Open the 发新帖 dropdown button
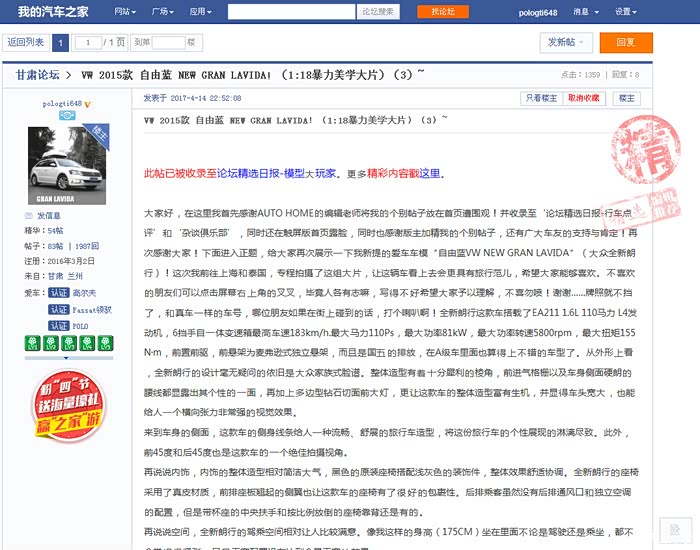The image size is (700, 550). coord(565,42)
